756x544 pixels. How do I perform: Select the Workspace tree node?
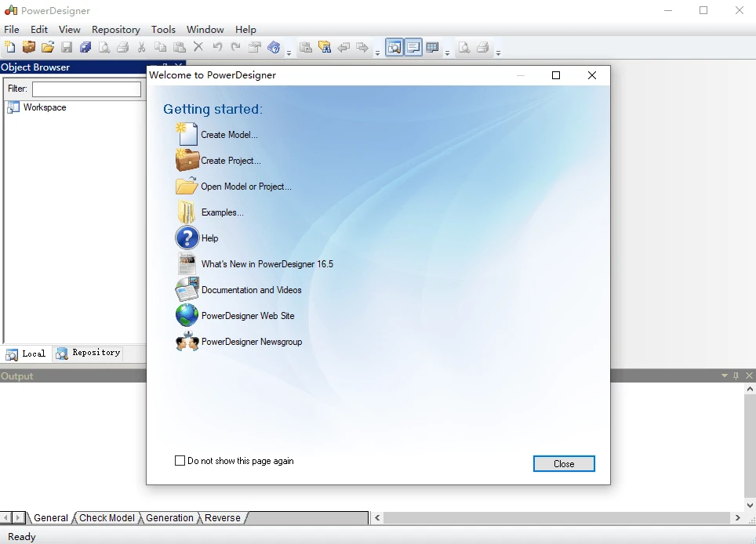tap(45, 107)
